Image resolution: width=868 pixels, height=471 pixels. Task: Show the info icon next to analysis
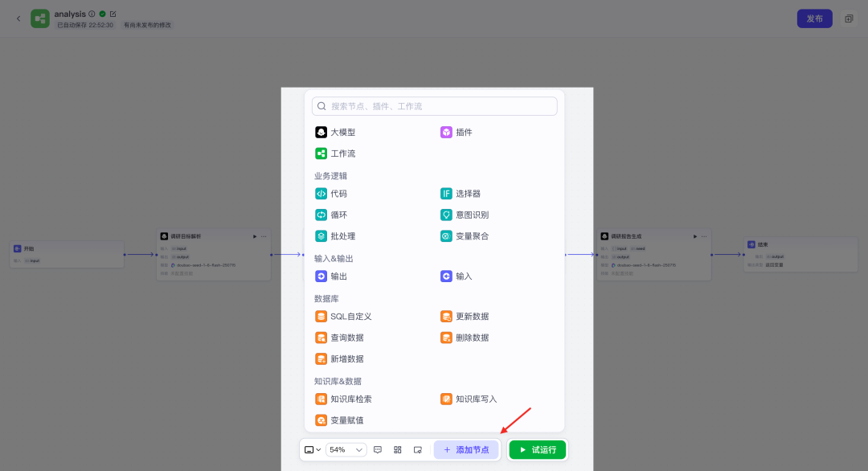click(x=92, y=14)
